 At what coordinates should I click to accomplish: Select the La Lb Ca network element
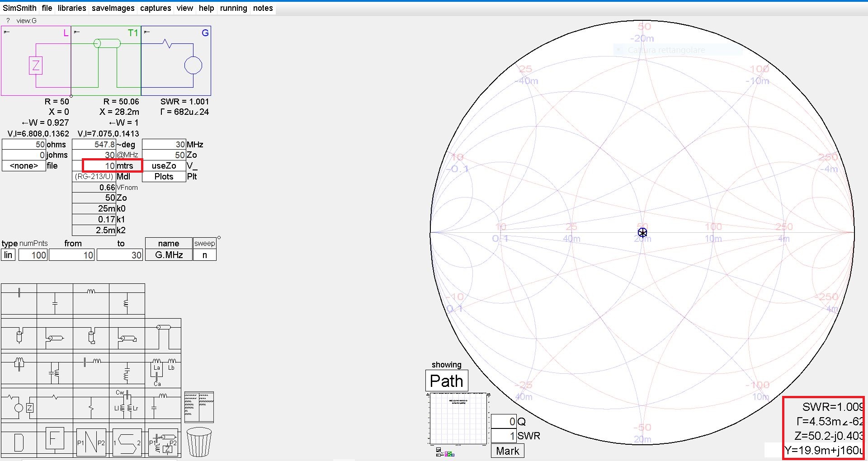pyautogui.click(x=163, y=371)
